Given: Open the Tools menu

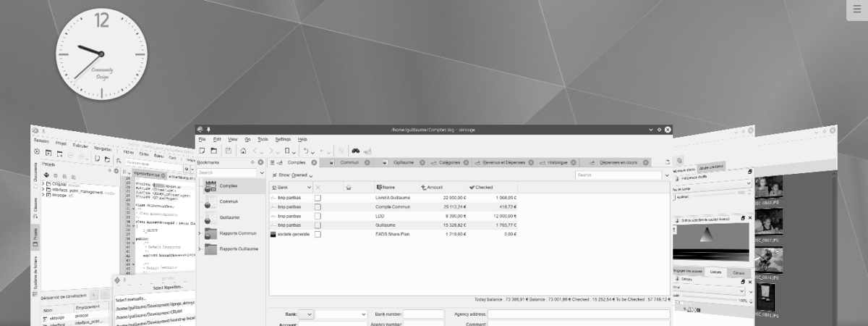Looking at the screenshot, I should pos(263,139).
